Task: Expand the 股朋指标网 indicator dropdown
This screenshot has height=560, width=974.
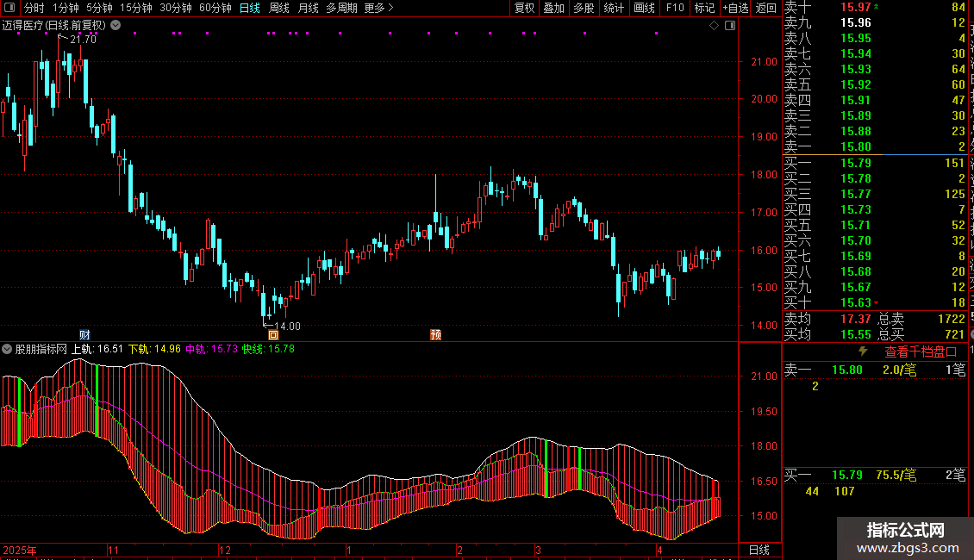Action: coord(8,349)
